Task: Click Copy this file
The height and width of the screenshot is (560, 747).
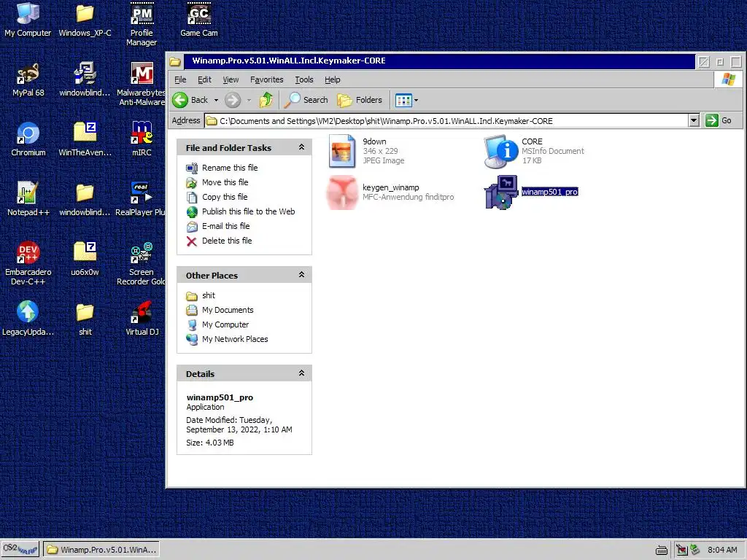Action: [x=217, y=197]
